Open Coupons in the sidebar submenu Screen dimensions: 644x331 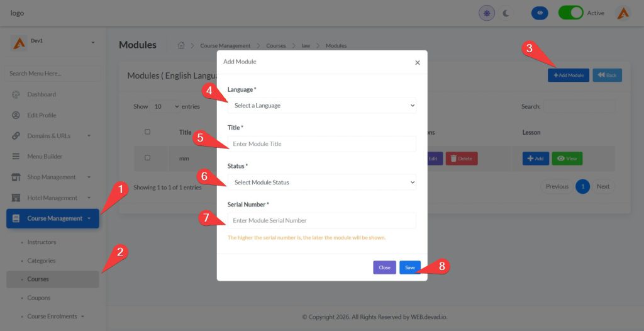click(39, 298)
